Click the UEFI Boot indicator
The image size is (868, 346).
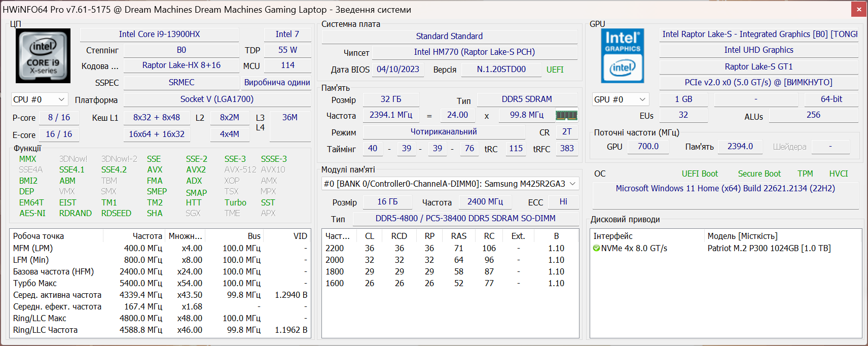click(700, 174)
